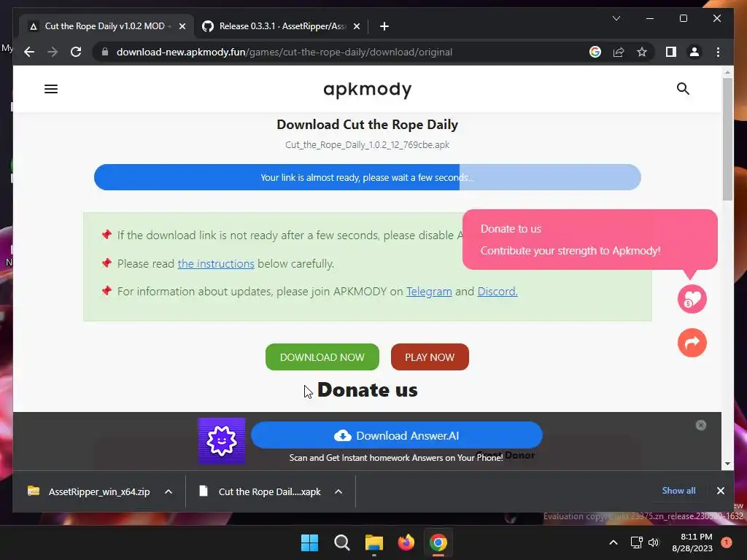Open Chrome three-dot menu
Image resolution: width=747 pixels, height=560 pixels.
click(718, 52)
